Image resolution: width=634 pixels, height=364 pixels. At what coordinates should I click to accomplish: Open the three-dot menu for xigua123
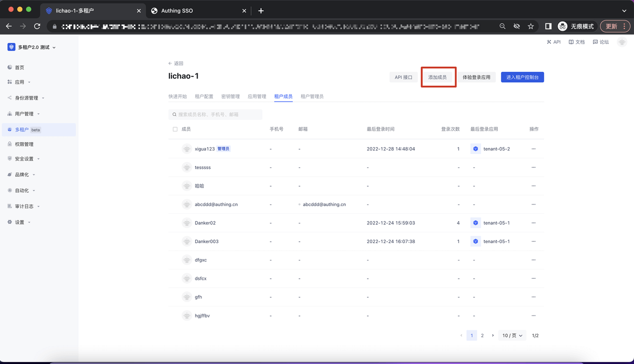point(533,149)
